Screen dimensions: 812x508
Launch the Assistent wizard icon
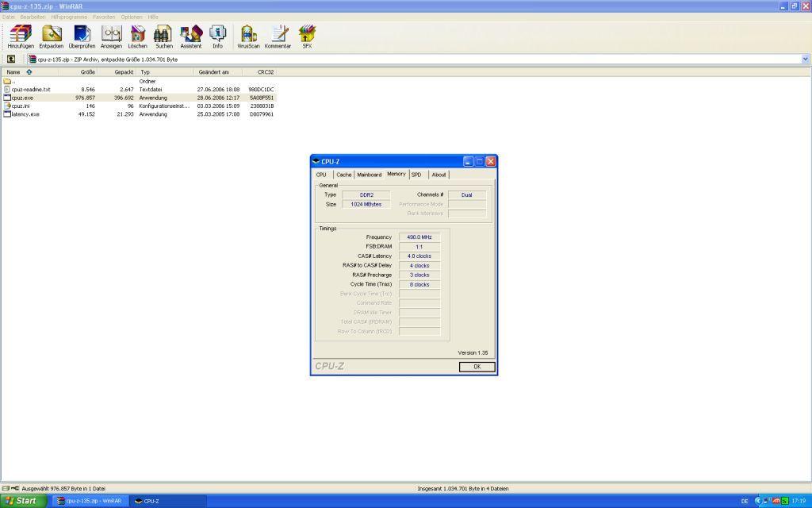(x=190, y=33)
